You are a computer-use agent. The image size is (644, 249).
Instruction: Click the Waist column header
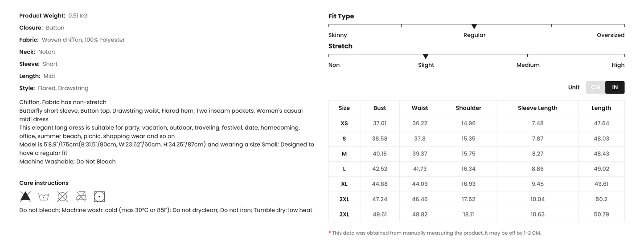pos(420,108)
